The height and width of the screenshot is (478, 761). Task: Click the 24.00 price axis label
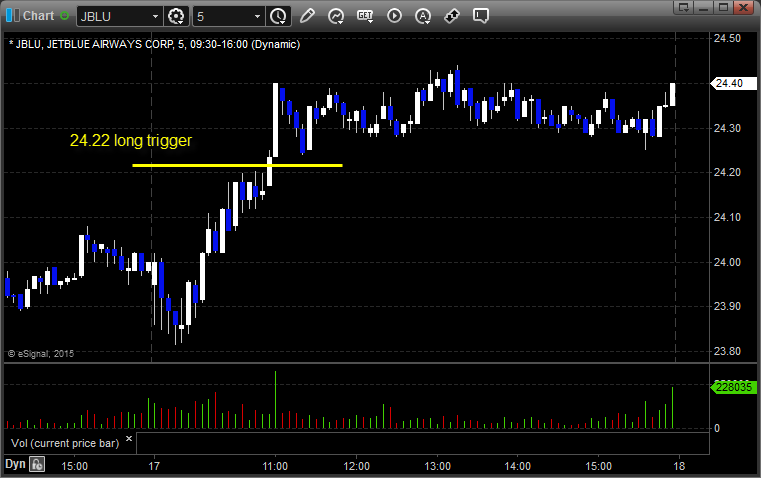[x=727, y=262]
